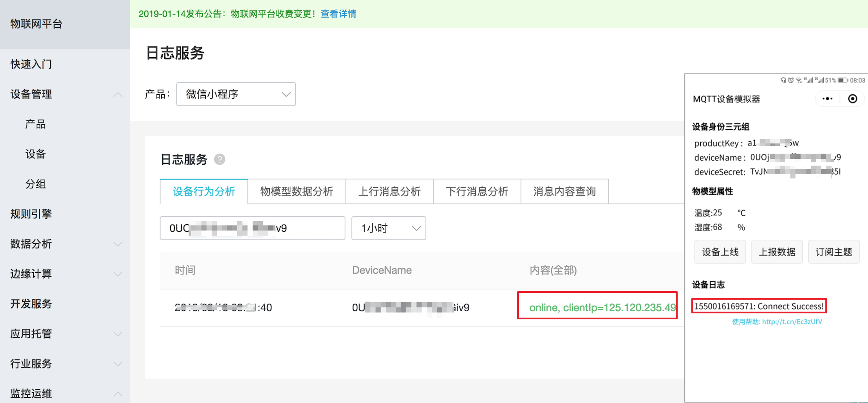868x403 pixels.
Task: Tap the 上报数据 button in the simulator
Action: pos(777,252)
